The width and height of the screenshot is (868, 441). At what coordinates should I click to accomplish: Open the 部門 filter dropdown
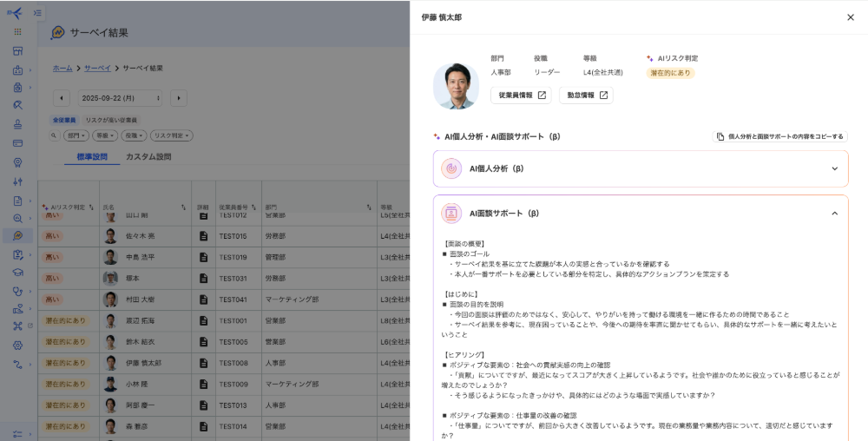pos(76,135)
